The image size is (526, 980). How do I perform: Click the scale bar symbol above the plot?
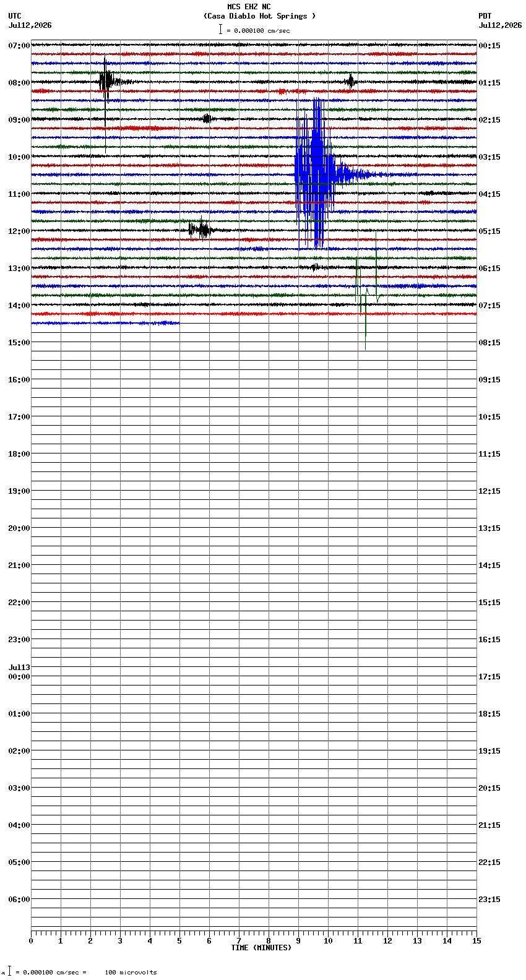(220, 30)
